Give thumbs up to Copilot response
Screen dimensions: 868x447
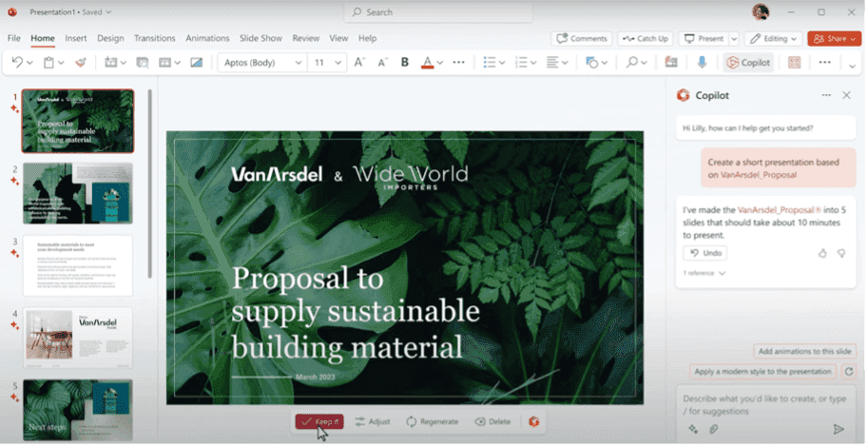point(822,253)
